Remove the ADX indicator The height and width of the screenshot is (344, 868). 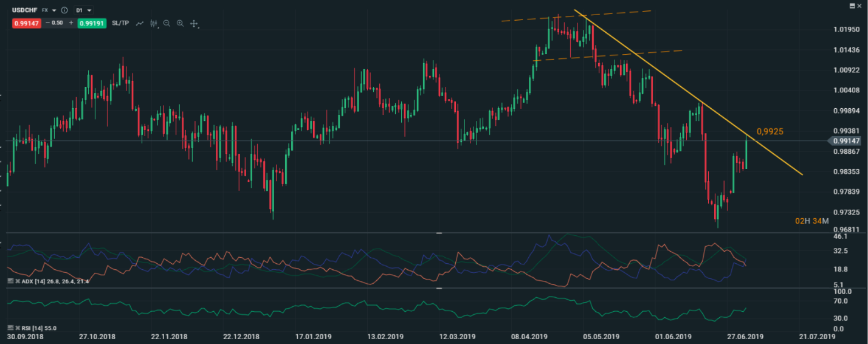pyautogui.click(x=18, y=281)
